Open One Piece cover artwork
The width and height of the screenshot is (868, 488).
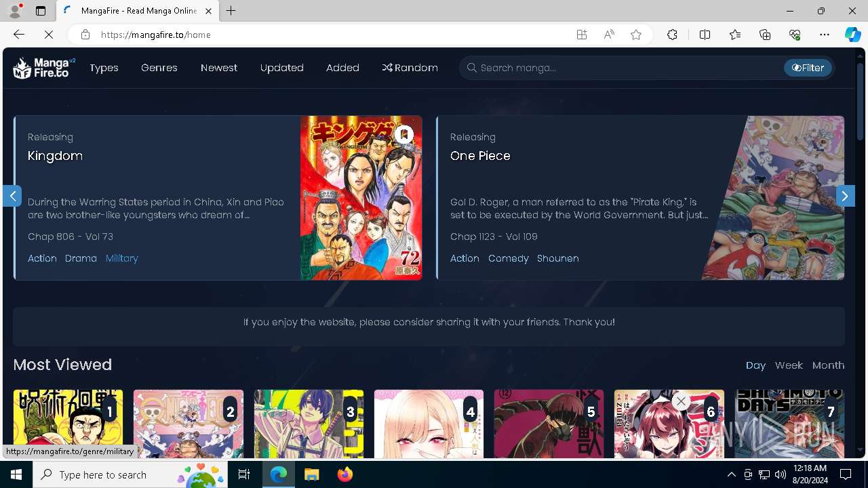coord(773,198)
